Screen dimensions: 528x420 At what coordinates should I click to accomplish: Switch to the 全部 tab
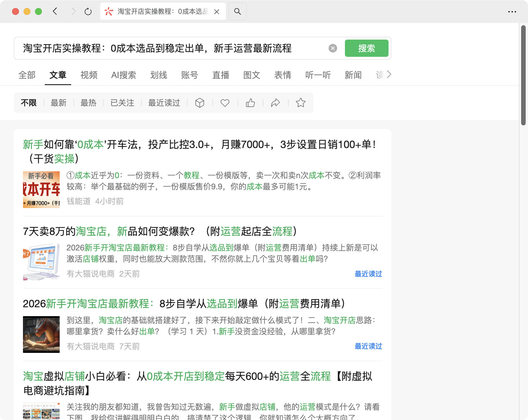(x=27, y=75)
